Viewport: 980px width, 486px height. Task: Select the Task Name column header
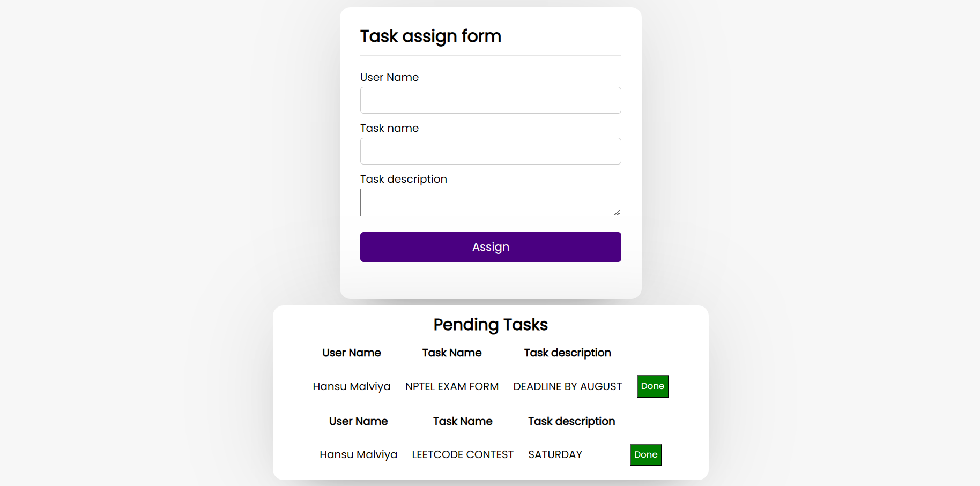pyautogui.click(x=451, y=353)
